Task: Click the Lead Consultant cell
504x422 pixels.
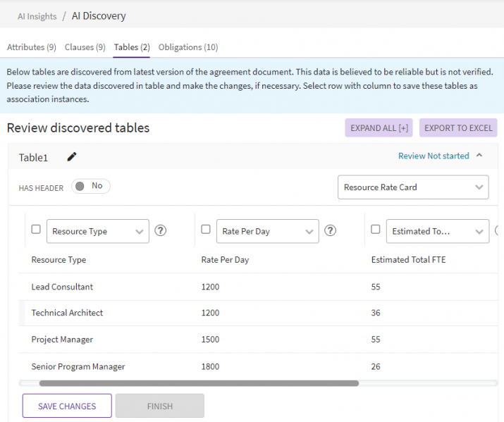Action: coord(62,287)
